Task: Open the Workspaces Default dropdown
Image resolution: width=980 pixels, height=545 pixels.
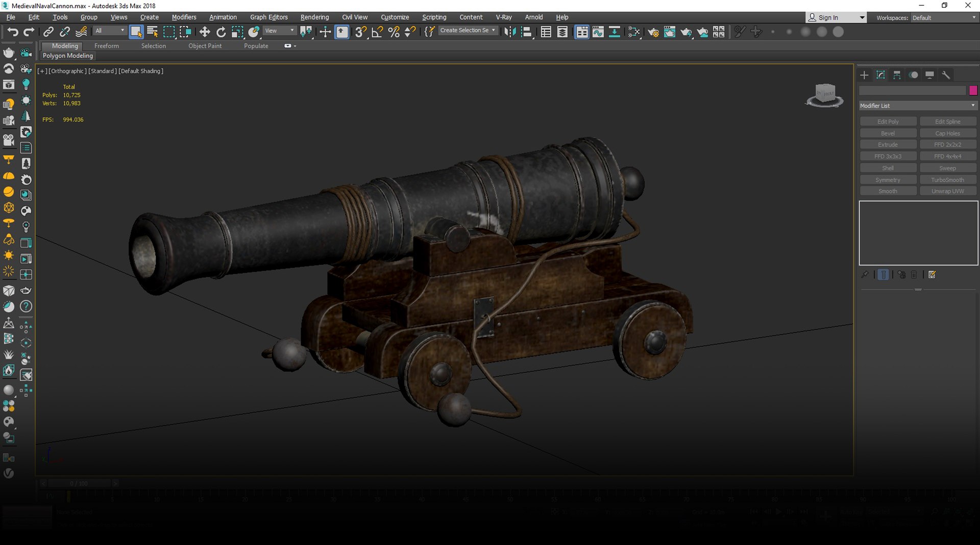Action: 944,17
